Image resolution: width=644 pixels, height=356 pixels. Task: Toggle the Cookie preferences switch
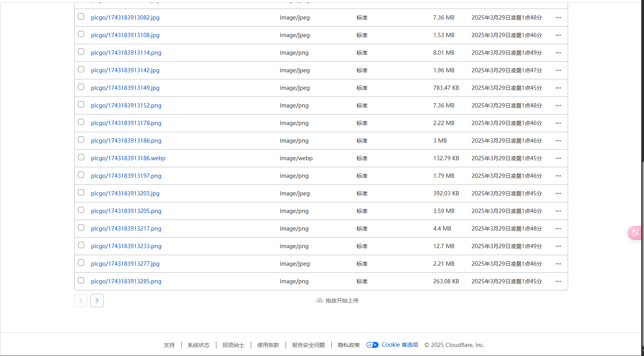point(372,345)
